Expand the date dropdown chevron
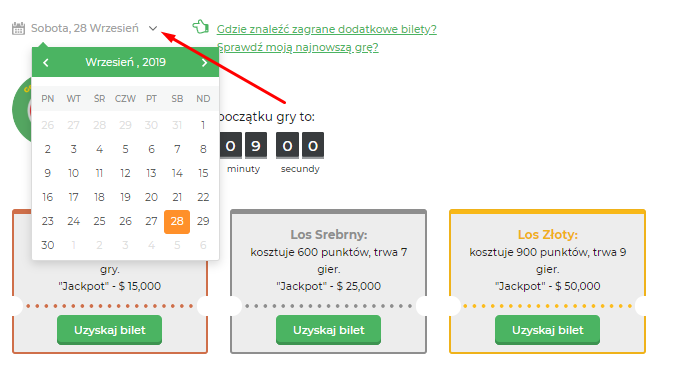The width and height of the screenshot is (674, 384). pyautogui.click(x=153, y=28)
